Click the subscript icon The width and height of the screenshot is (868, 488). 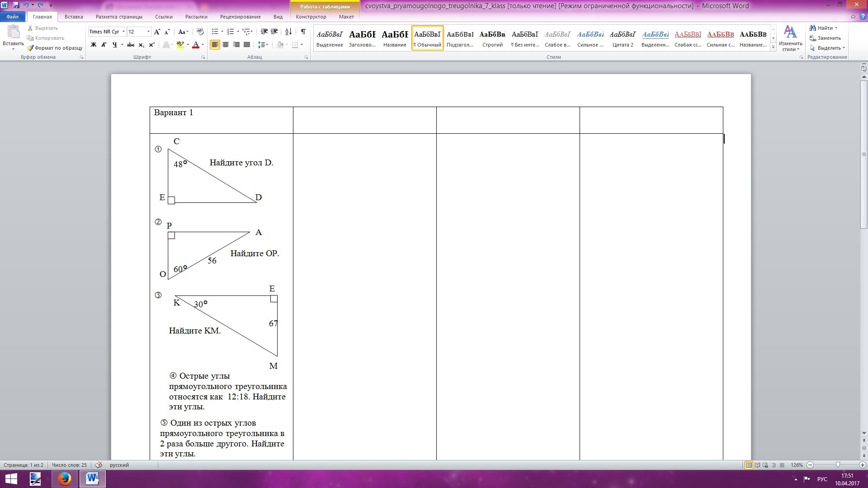click(141, 45)
